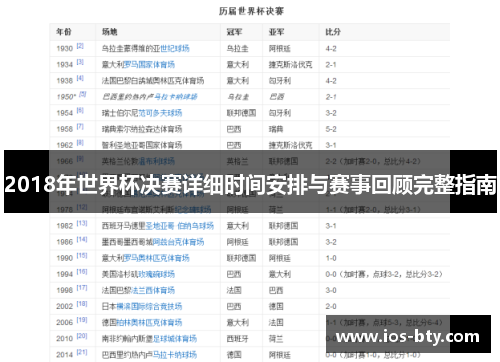The image size is (500, 362).
Task: Click the 足球城体育场 link
Action: click(174, 339)
